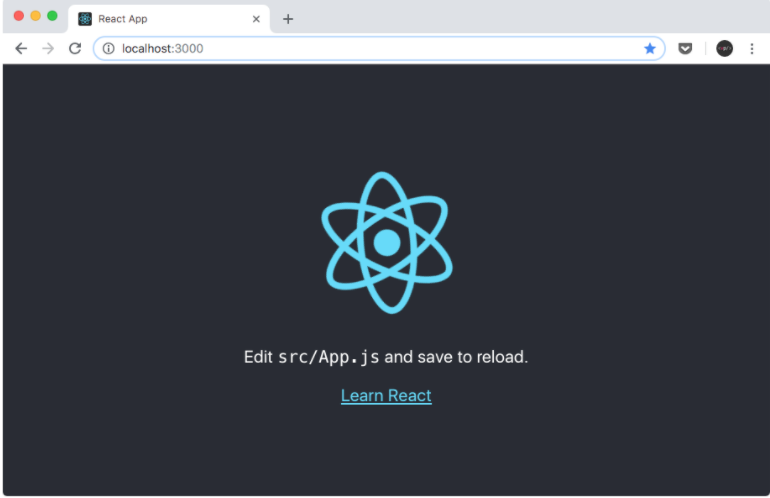Maximize the window with green button

click(x=52, y=16)
